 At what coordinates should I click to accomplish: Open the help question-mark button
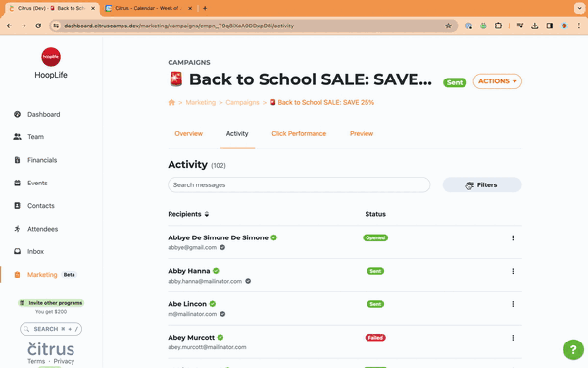tap(573, 349)
